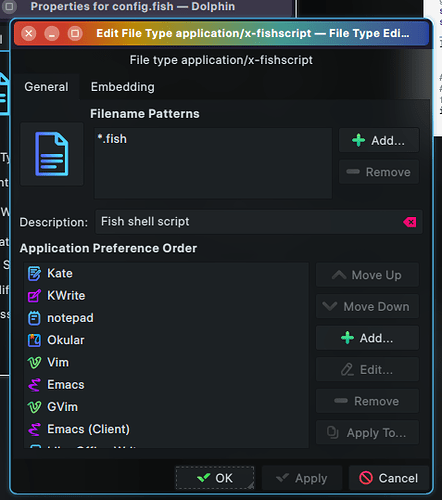Image resolution: width=442 pixels, height=500 pixels.
Task: Select Vim in the application list
Action: (x=166, y=363)
